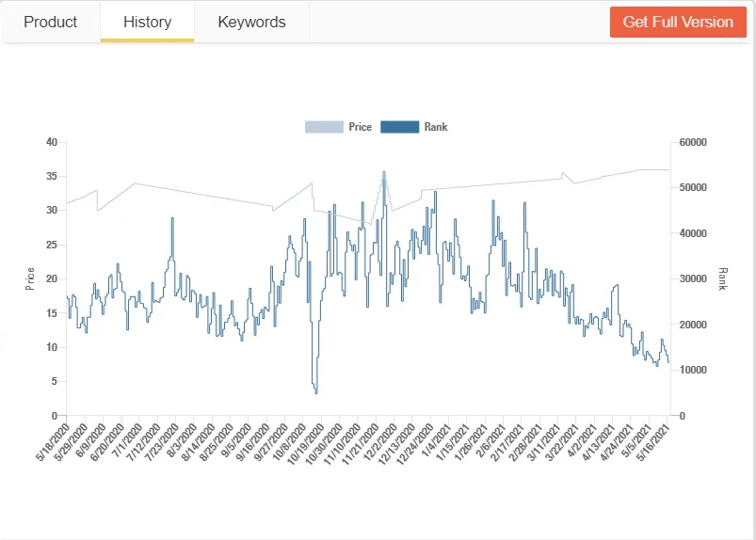Click the 1/4/2021 date label
This screenshot has height=540, width=756.
tap(436, 439)
